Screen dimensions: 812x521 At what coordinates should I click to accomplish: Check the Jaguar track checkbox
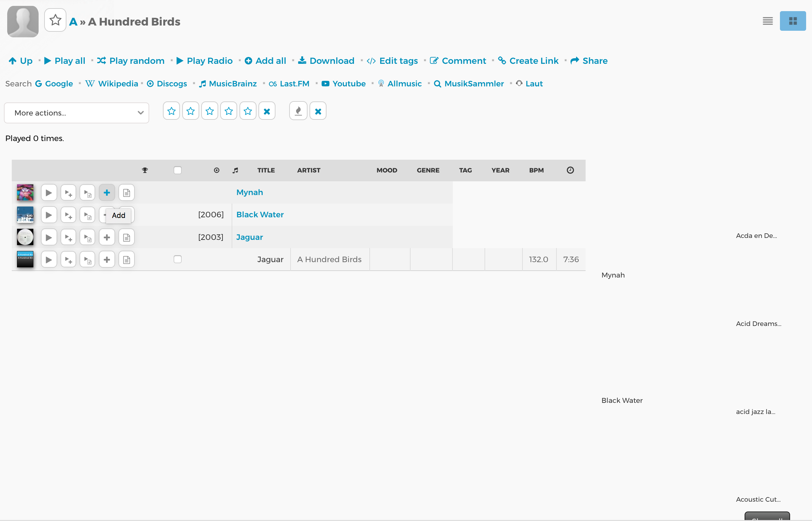click(178, 260)
